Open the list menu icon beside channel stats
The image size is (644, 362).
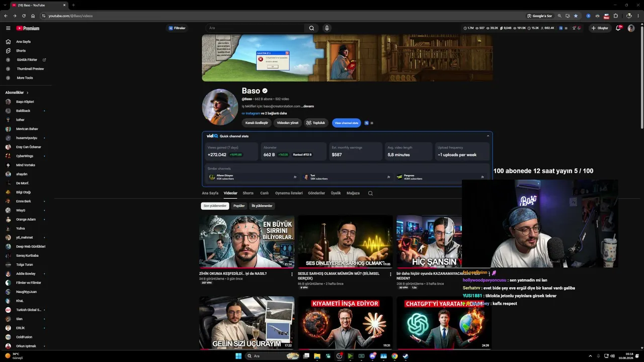[x=372, y=123]
